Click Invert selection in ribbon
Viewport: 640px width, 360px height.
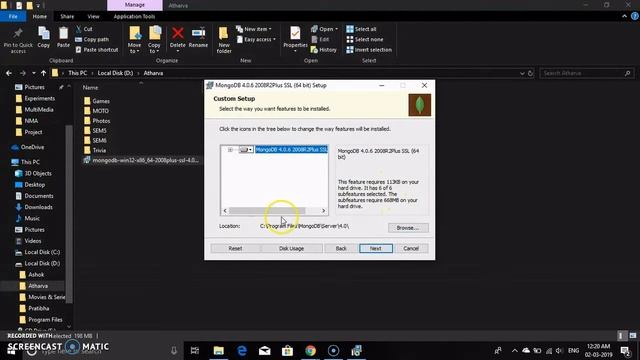tap(369, 50)
